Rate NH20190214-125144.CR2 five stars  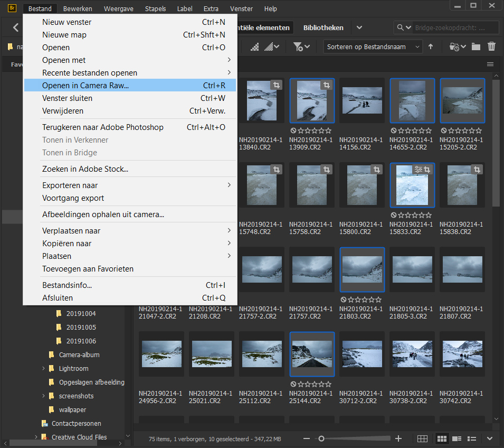[328, 384]
